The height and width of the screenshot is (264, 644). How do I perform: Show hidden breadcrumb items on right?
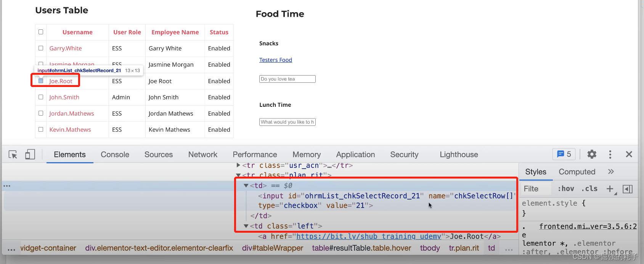509,249
